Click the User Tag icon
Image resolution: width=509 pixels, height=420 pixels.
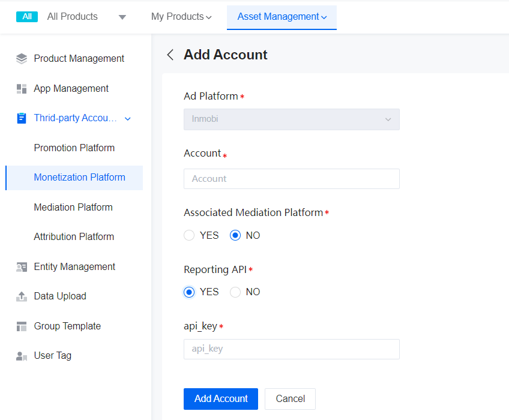click(x=21, y=355)
